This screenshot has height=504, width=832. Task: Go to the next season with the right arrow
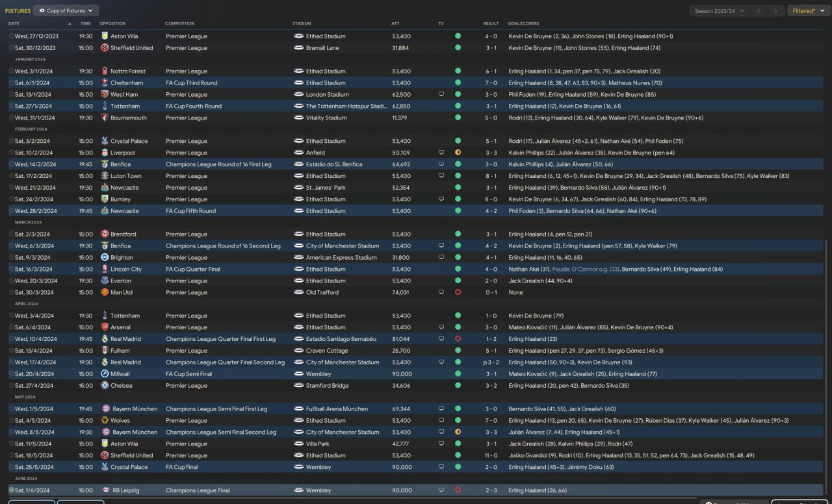775,11
